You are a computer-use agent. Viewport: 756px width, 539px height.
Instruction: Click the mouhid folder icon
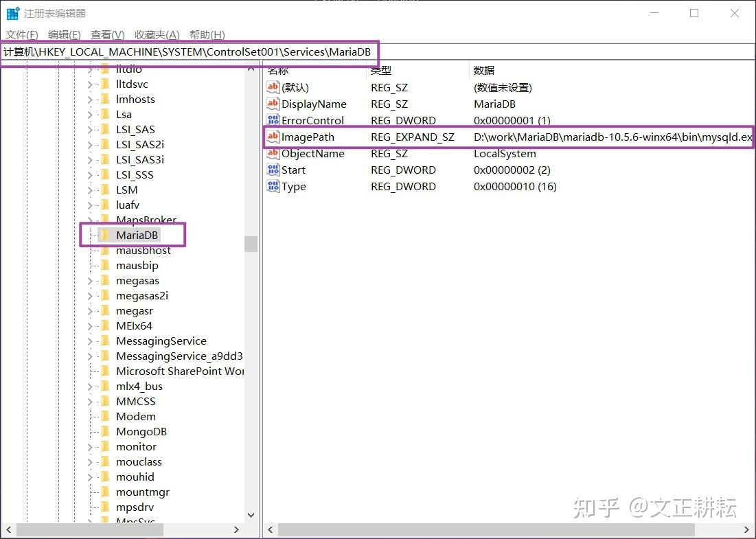click(104, 477)
